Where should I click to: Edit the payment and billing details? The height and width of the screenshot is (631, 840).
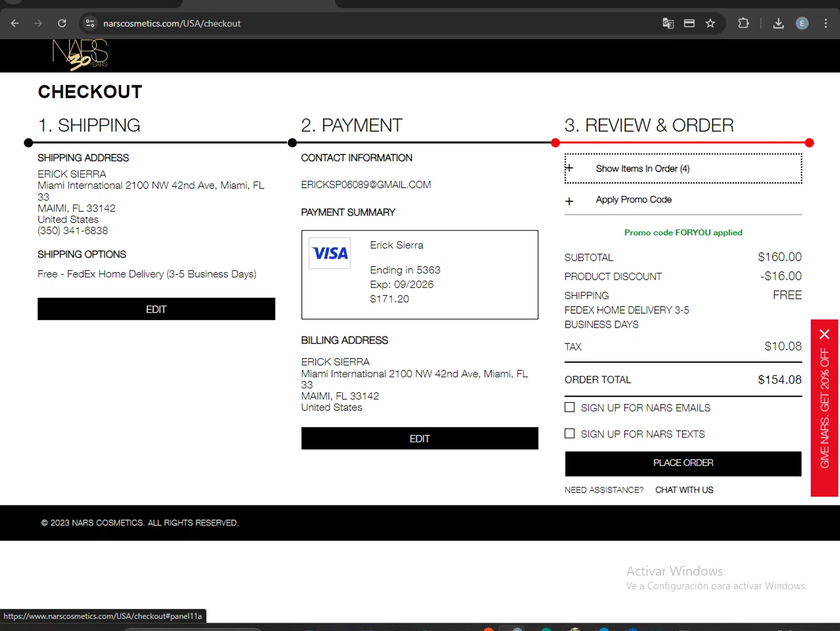(x=419, y=438)
